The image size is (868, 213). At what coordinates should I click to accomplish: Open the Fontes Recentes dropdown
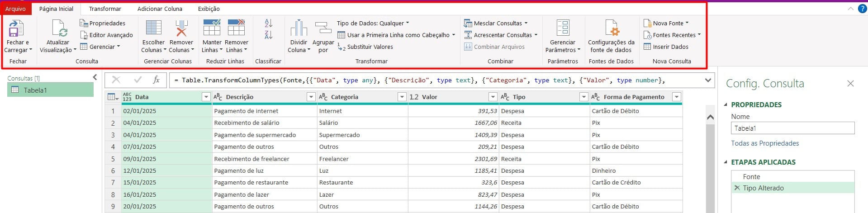click(672, 35)
